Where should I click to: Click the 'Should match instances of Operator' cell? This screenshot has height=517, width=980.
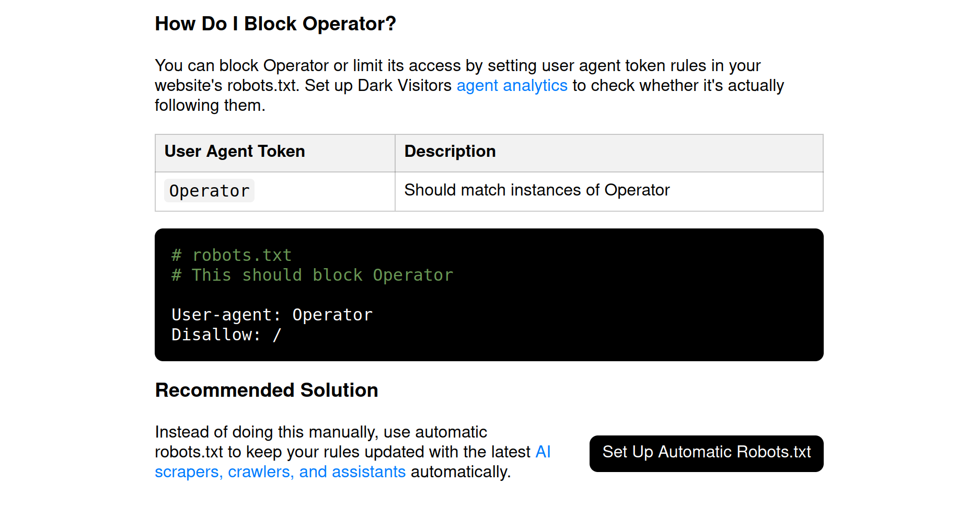(x=536, y=190)
